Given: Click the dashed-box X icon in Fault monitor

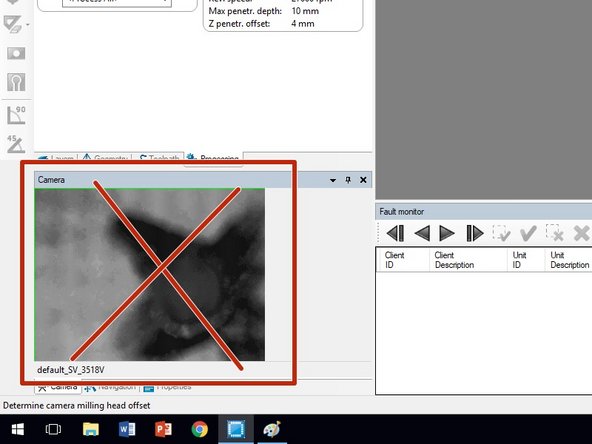Looking at the screenshot, I should (x=555, y=233).
